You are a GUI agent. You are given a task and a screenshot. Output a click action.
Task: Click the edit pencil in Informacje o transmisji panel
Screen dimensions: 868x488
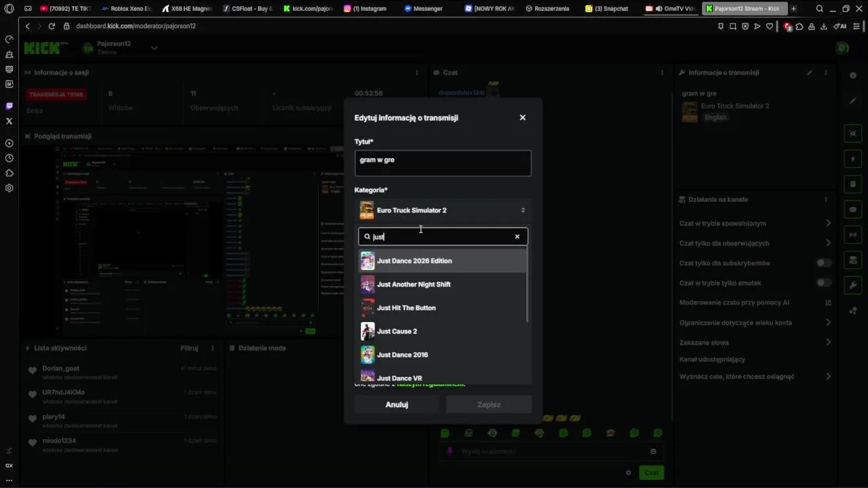pos(809,73)
